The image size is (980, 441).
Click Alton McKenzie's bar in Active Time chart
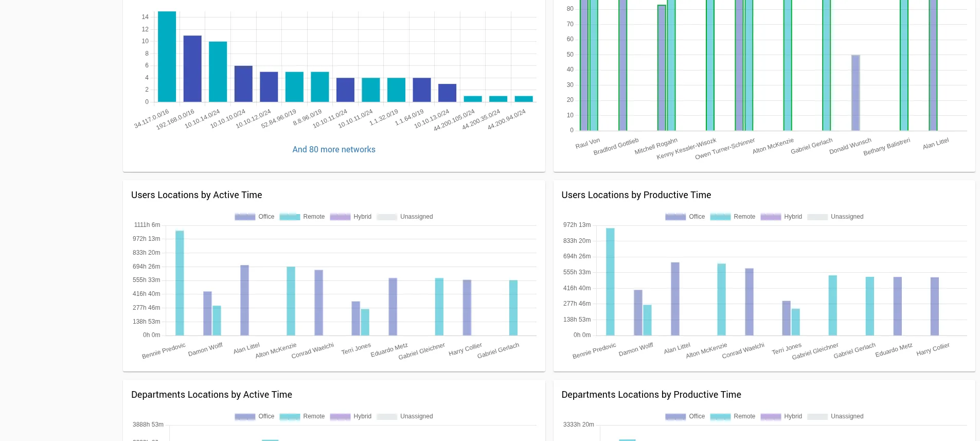(291, 301)
